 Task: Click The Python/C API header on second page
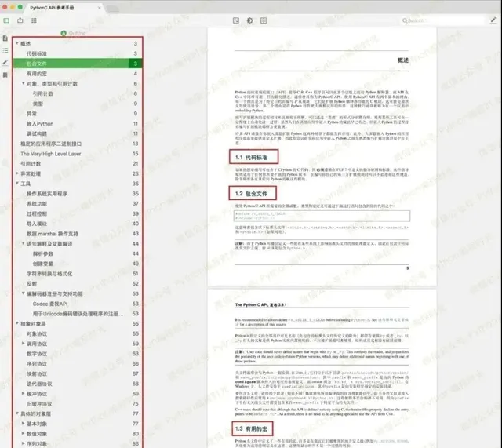[261, 304]
